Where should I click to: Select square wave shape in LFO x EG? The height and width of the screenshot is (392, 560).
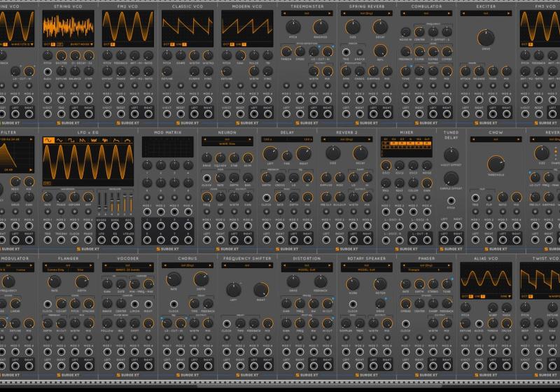(71, 140)
